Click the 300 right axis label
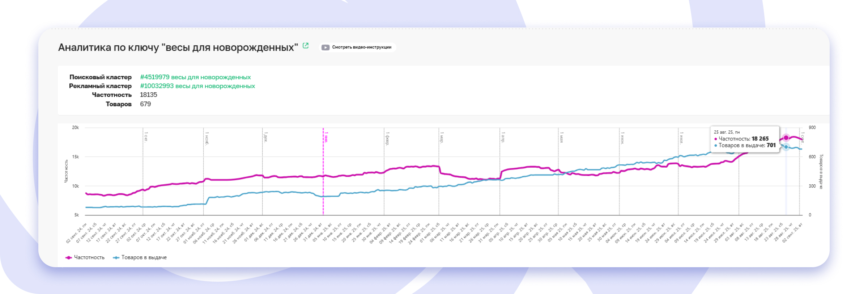The width and height of the screenshot is (868, 294). (812, 186)
